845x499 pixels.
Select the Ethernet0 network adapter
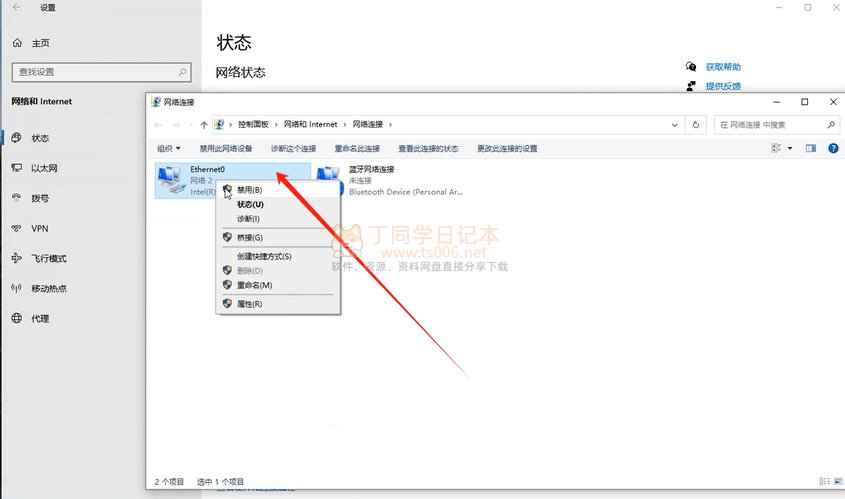coord(232,180)
